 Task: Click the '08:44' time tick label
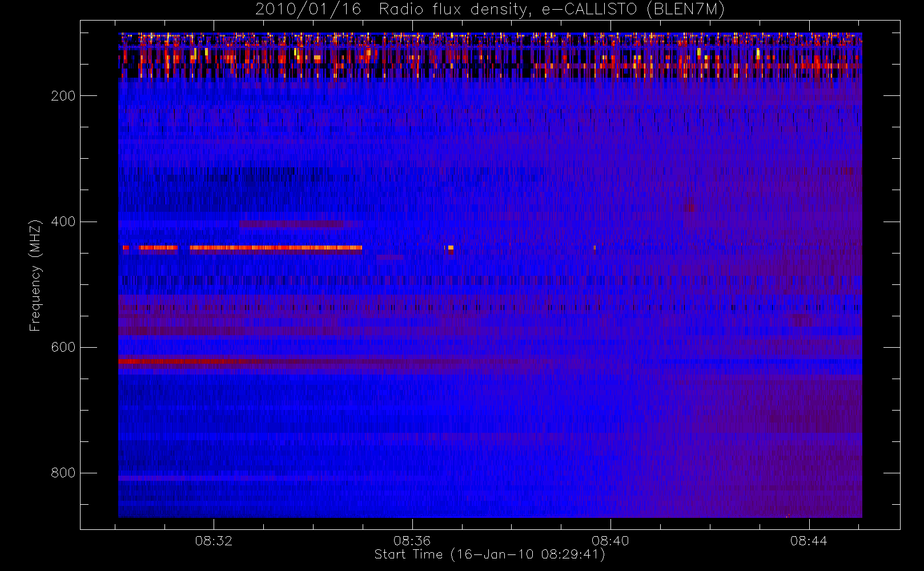click(x=809, y=541)
